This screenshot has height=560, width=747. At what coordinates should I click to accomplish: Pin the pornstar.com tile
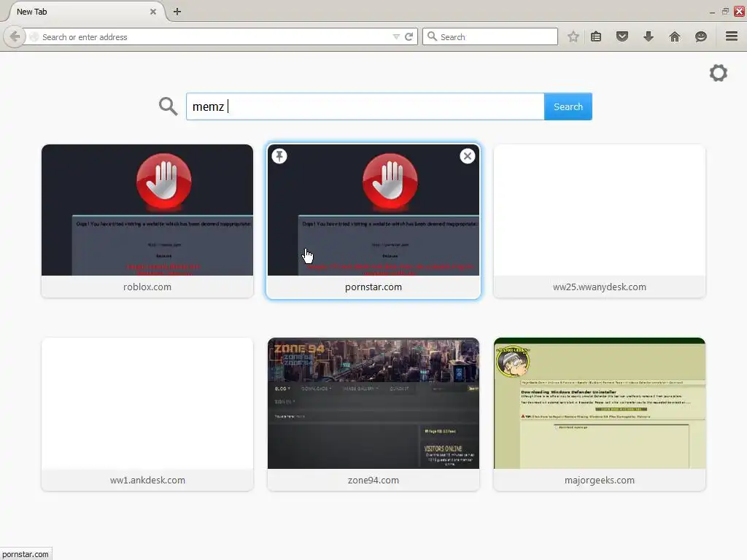click(279, 156)
